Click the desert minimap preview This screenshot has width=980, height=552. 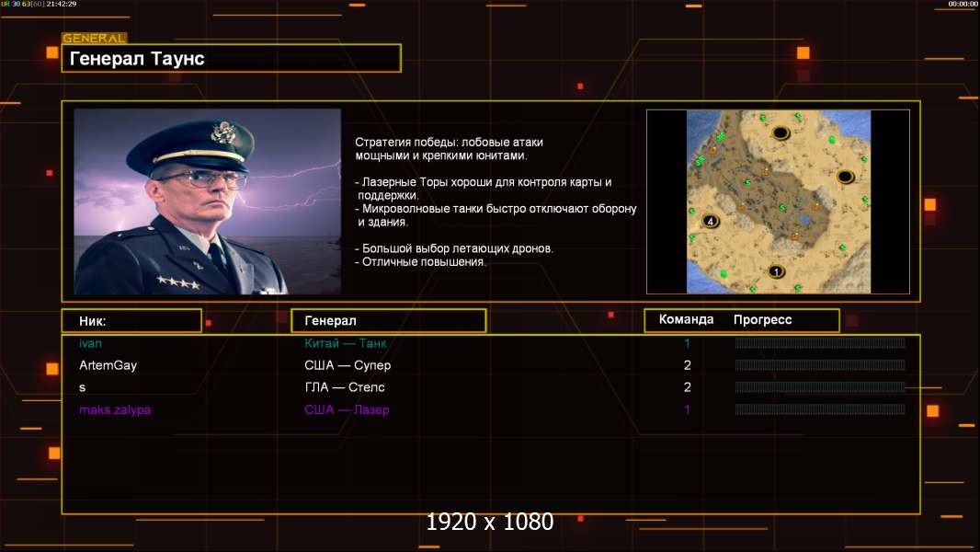[778, 201]
